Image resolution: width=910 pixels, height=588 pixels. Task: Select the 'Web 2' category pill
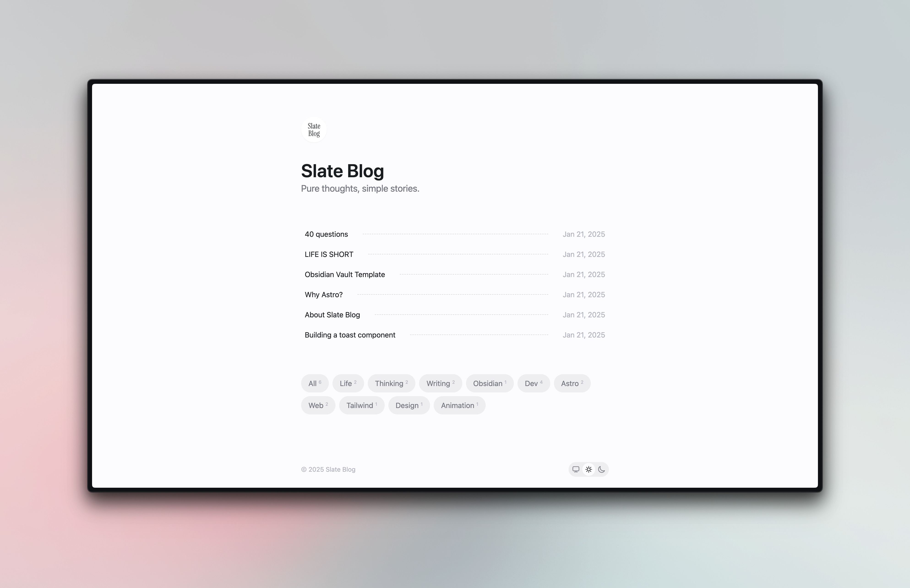[318, 405]
